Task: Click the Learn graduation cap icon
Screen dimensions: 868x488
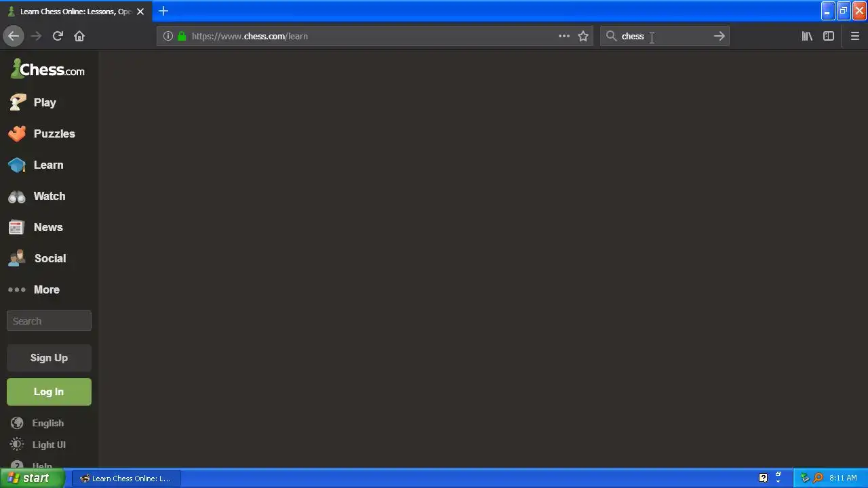Action: [17, 165]
